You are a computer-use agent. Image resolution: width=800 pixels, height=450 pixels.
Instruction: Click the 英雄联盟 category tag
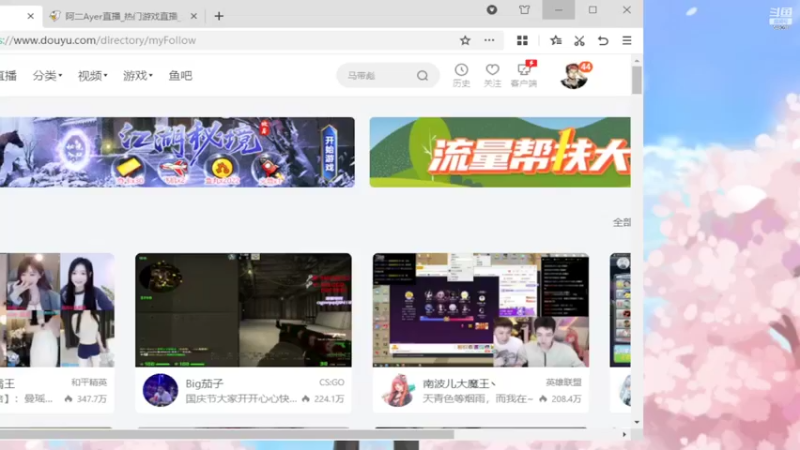[x=564, y=382]
